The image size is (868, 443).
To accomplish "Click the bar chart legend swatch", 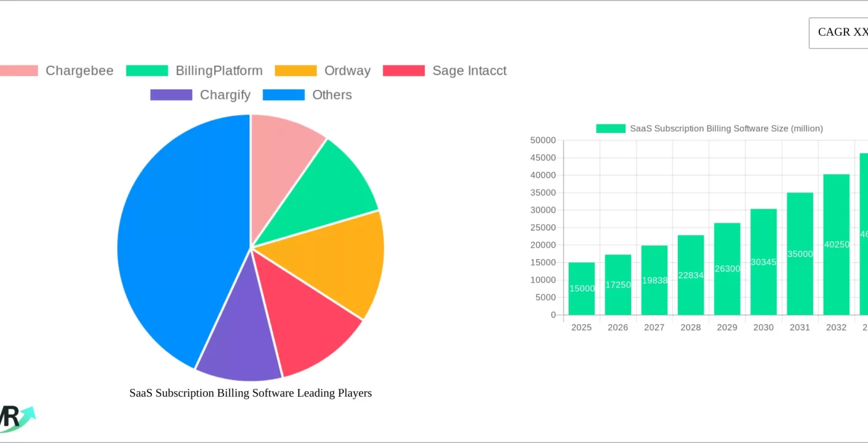I will tap(609, 129).
